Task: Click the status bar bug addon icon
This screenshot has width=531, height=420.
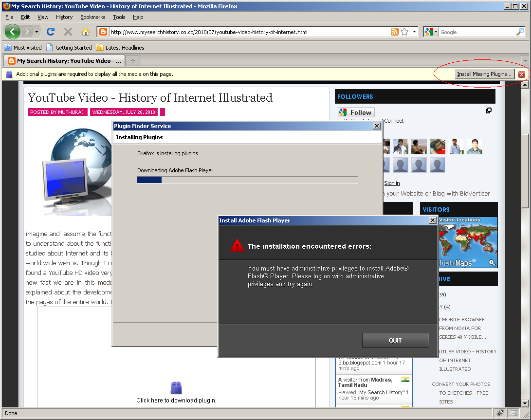Action: [x=500, y=413]
